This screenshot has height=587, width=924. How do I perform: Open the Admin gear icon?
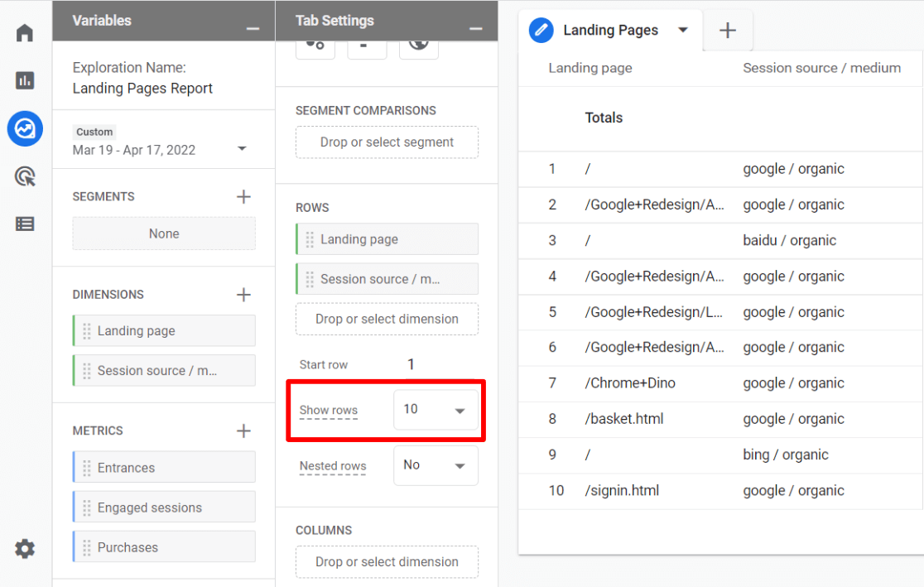[24, 548]
